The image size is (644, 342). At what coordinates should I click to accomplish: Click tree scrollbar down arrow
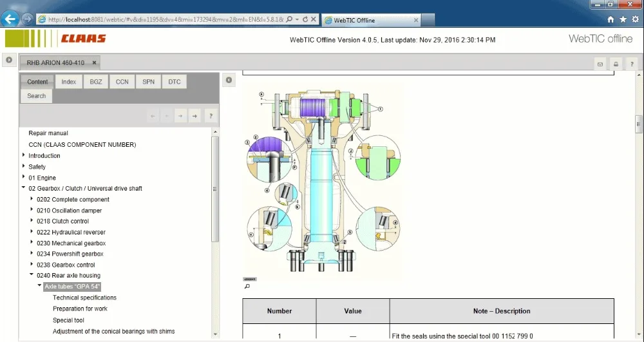[215, 335]
